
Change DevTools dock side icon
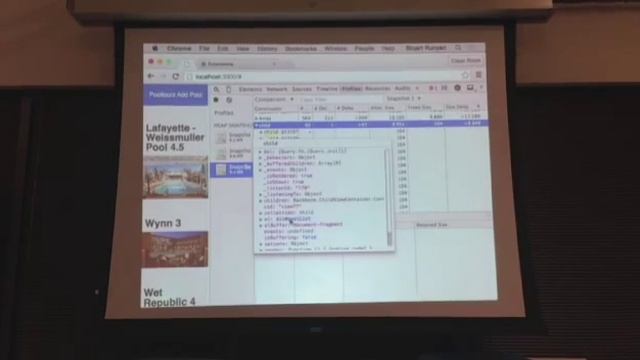[x=470, y=87]
